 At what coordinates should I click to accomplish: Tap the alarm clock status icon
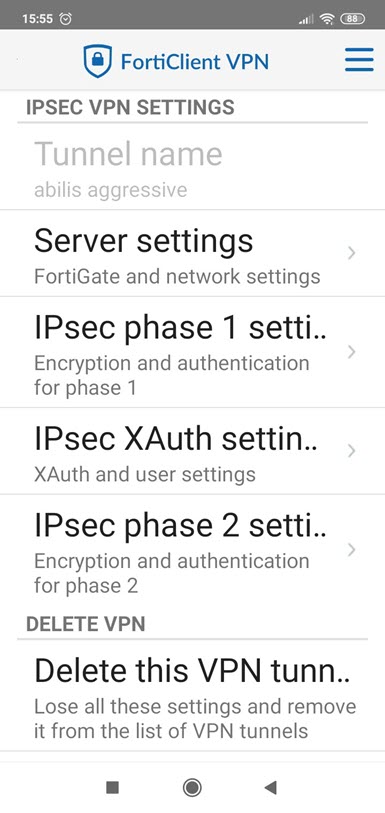pyautogui.click(x=66, y=19)
